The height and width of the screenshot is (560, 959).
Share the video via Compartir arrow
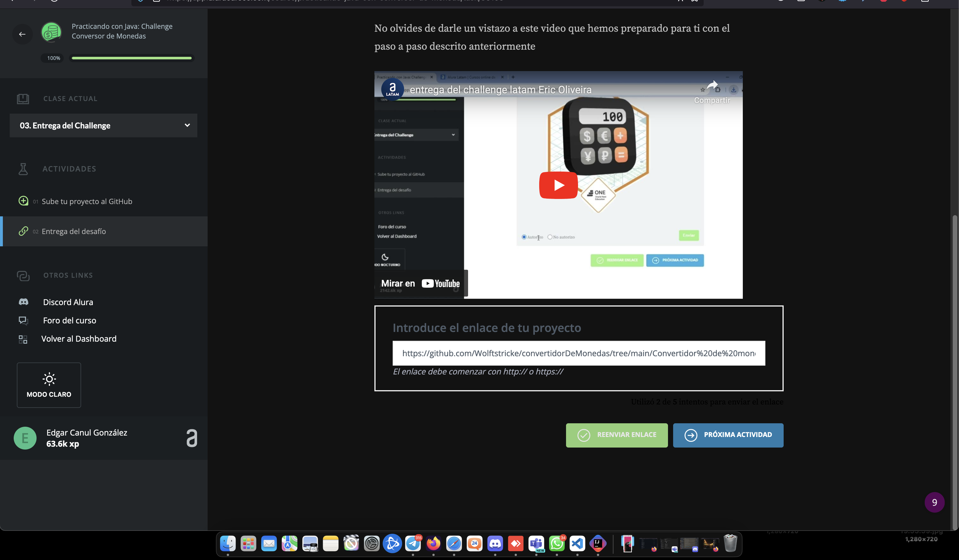(712, 91)
